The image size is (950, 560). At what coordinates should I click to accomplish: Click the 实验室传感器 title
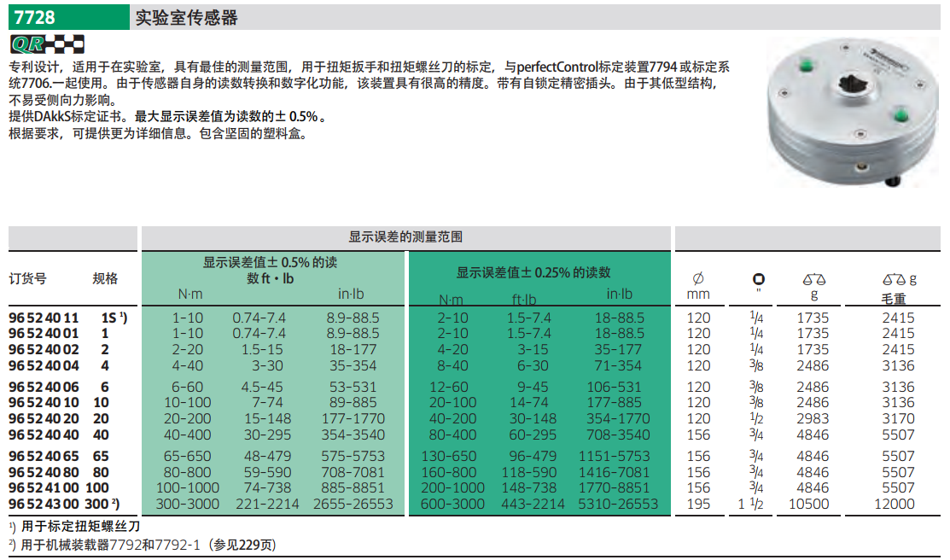coord(187,17)
